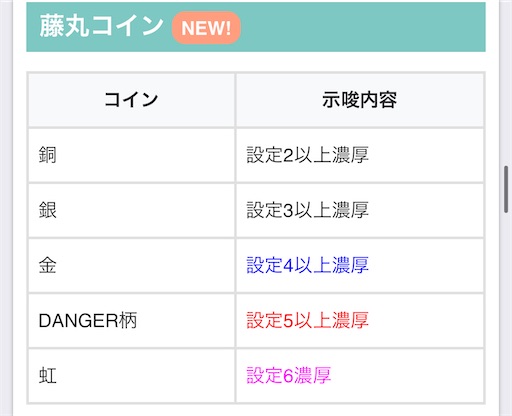Click the 設定2以上濃厚 text
Image resolution: width=512 pixels, height=416 pixels.
(x=307, y=155)
